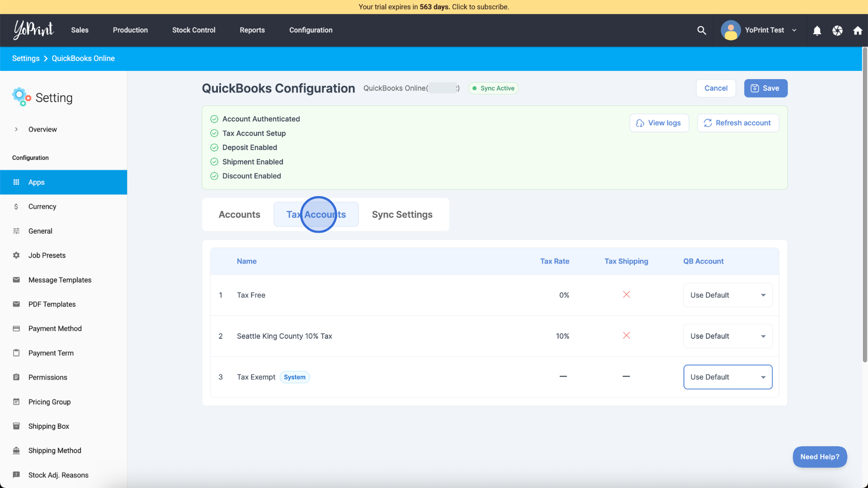Click Seattle King County 10% Tax name
Viewport: 868px width, 488px height.
coord(284,336)
